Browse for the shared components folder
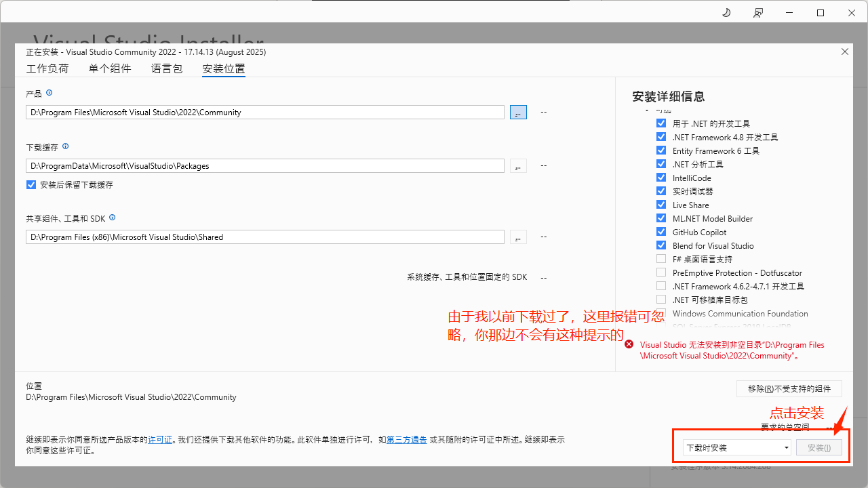 coord(518,237)
